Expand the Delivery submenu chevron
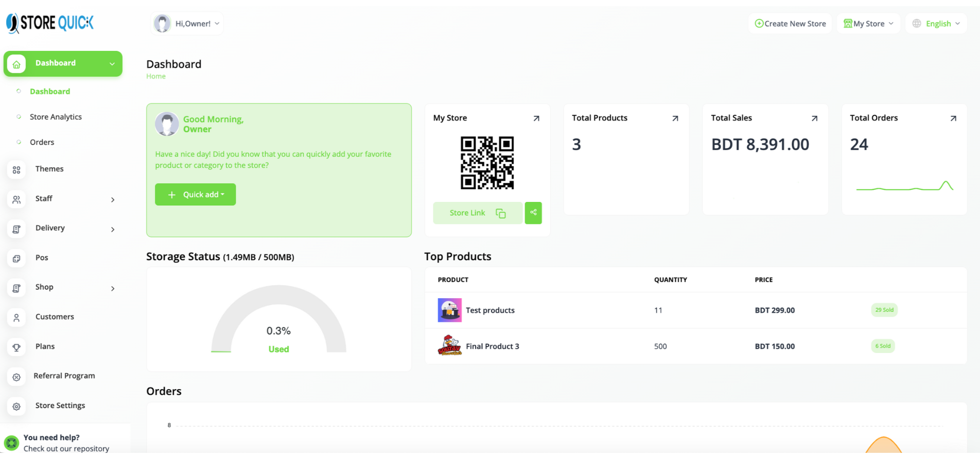Image resolution: width=980 pixels, height=459 pixels. [113, 229]
